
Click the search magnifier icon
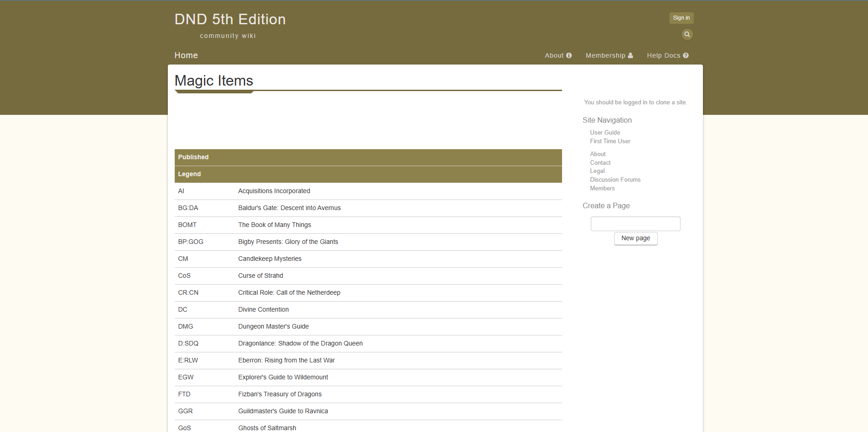687,34
